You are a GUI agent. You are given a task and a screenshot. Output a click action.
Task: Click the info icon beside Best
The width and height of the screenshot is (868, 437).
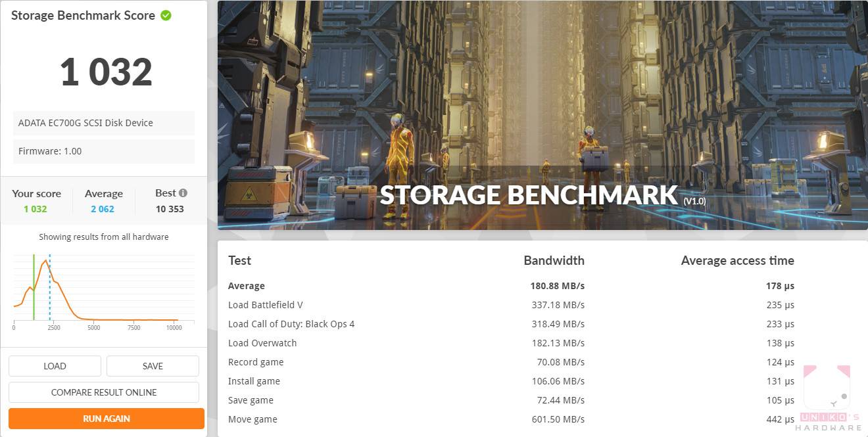click(x=183, y=193)
